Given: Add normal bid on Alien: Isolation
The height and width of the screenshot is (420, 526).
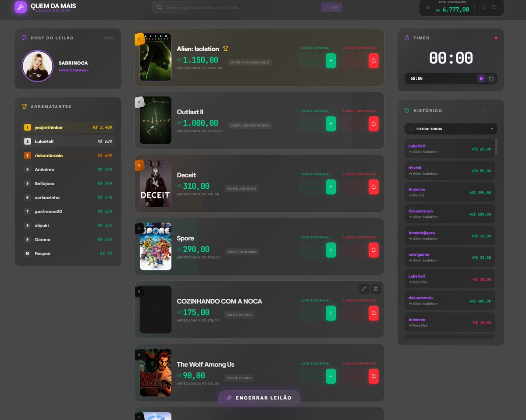Looking at the screenshot, I should (x=331, y=60).
